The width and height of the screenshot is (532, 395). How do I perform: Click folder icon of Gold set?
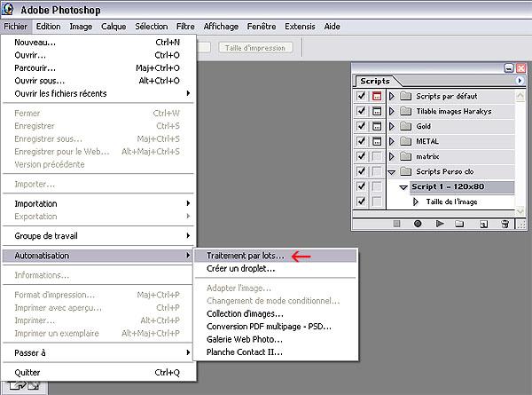pyautogui.click(x=405, y=126)
